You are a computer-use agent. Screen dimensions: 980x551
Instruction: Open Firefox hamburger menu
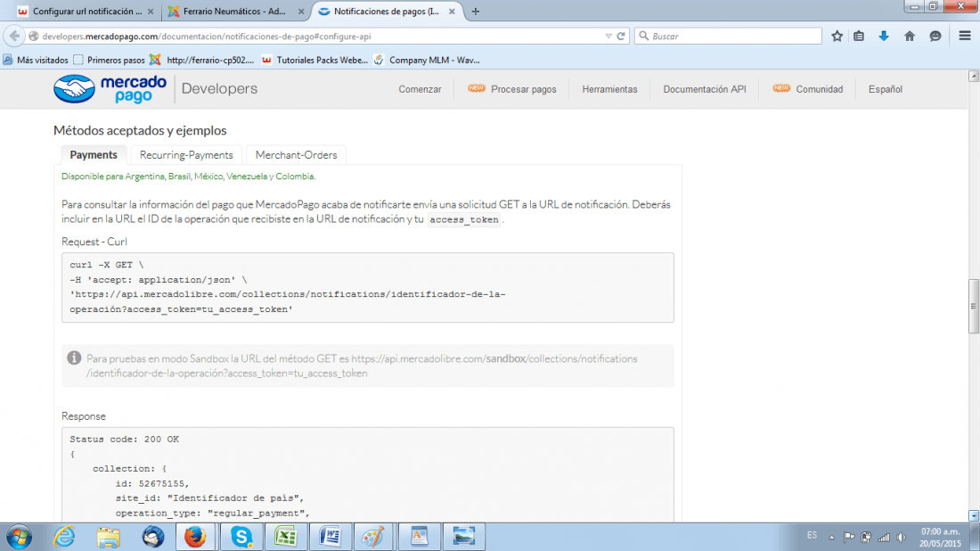(964, 37)
